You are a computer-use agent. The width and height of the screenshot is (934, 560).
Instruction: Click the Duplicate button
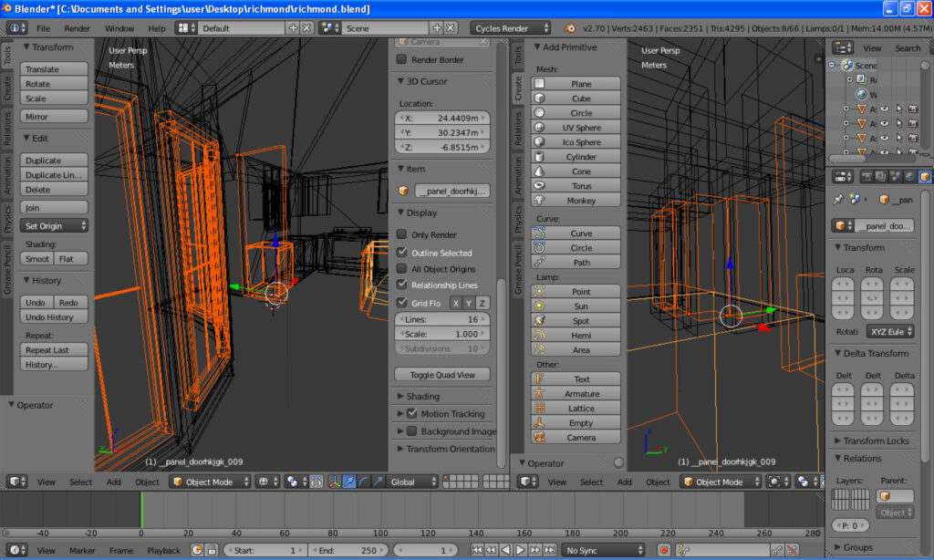click(x=56, y=161)
